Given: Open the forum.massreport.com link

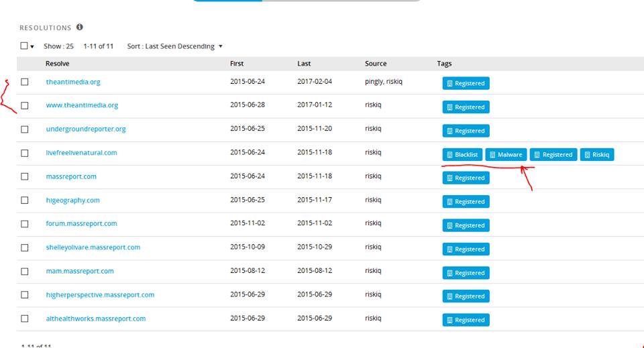Looking at the screenshot, I should coord(81,223).
